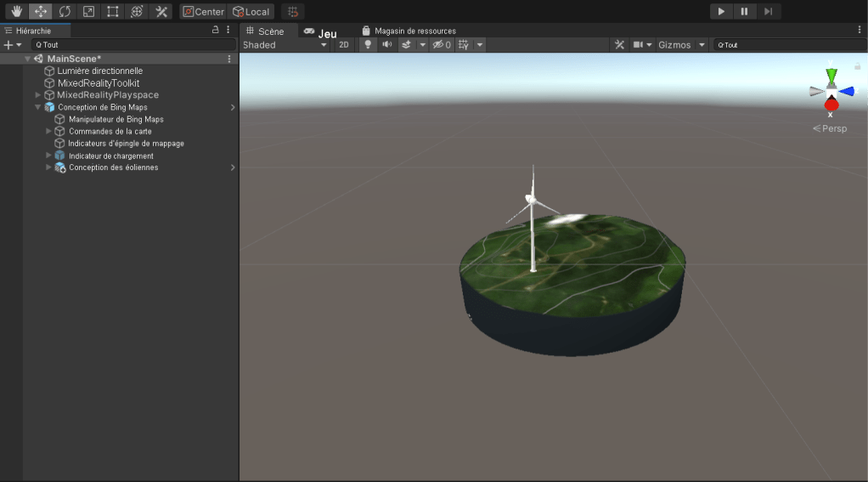Click the Step frame button
The height and width of the screenshot is (482, 868).
coord(768,12)
